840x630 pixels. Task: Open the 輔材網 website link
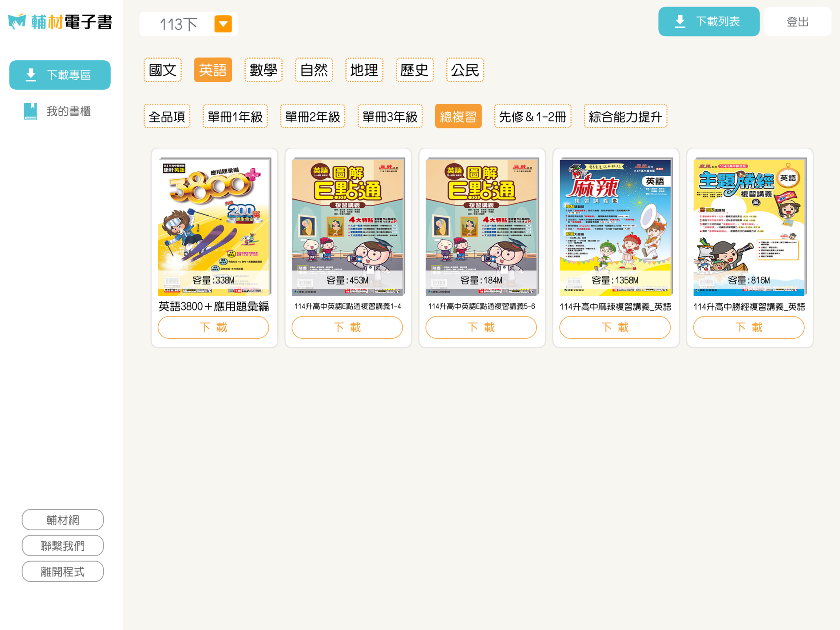(63, 520)
